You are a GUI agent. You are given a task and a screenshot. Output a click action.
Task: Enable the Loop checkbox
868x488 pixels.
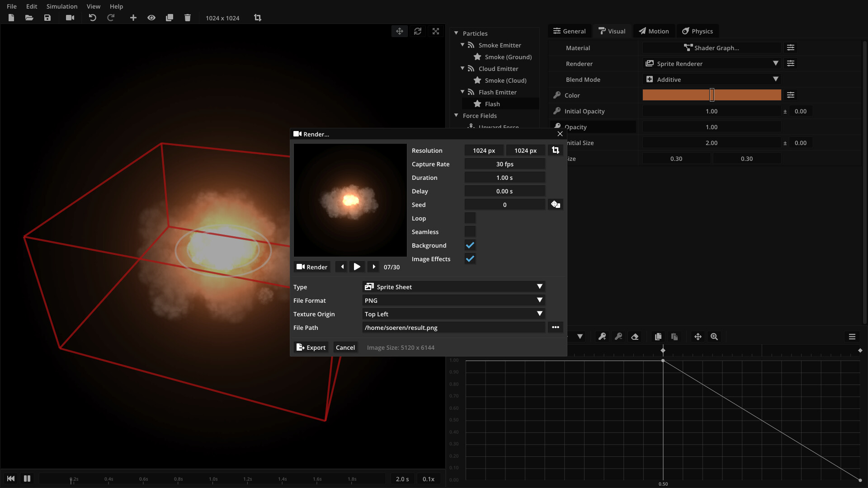pos(470,218)
